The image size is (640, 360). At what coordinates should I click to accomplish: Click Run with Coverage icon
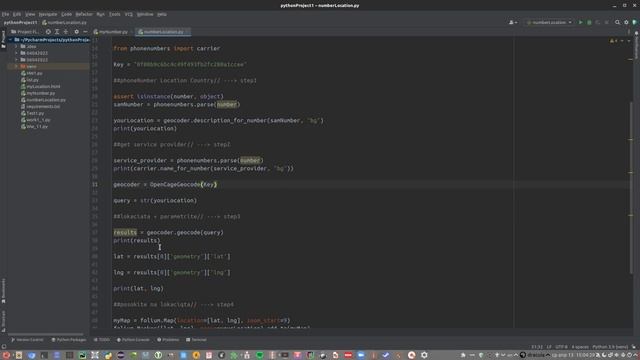598,22
